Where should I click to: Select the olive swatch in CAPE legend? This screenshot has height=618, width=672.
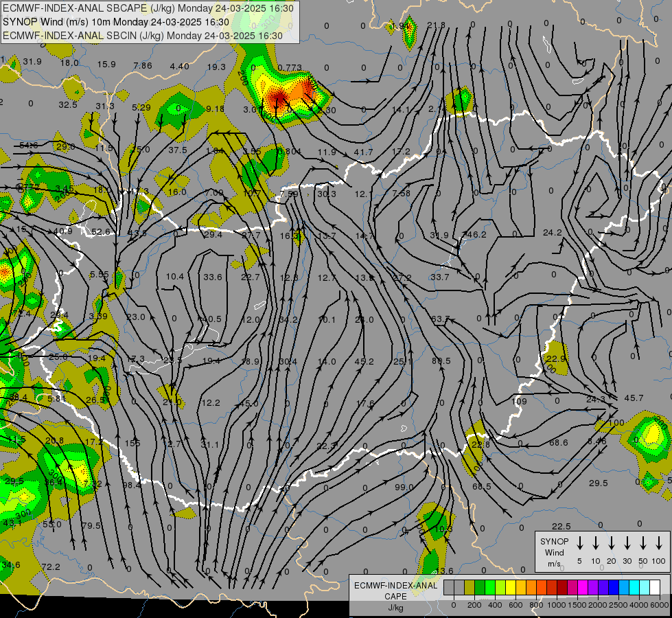pyautogui.click(x=470, y=587)
